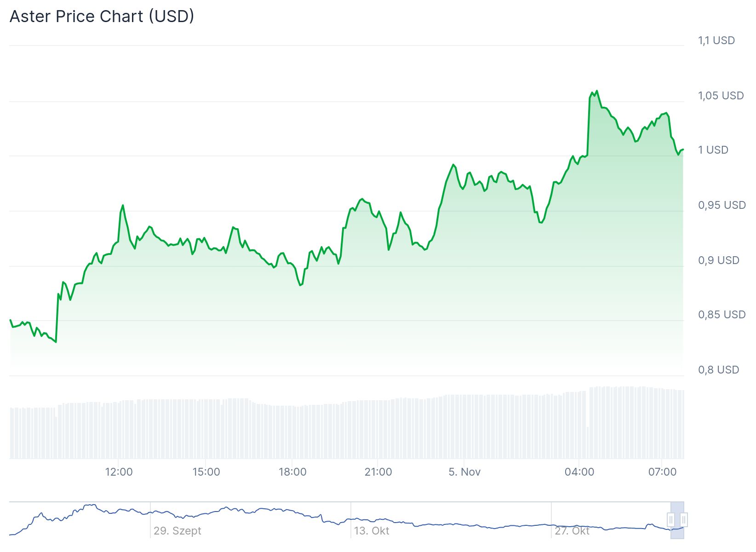The width and height of the screenshot is (756, 552).
Task: Click the 12:00 time axis label
Action: [119, 472]
